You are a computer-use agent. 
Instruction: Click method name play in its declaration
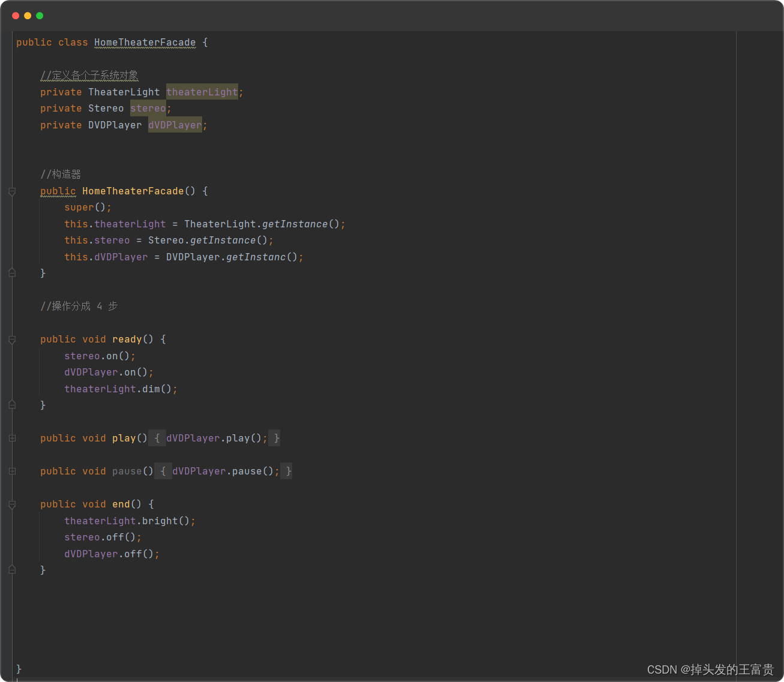(124, 438)
